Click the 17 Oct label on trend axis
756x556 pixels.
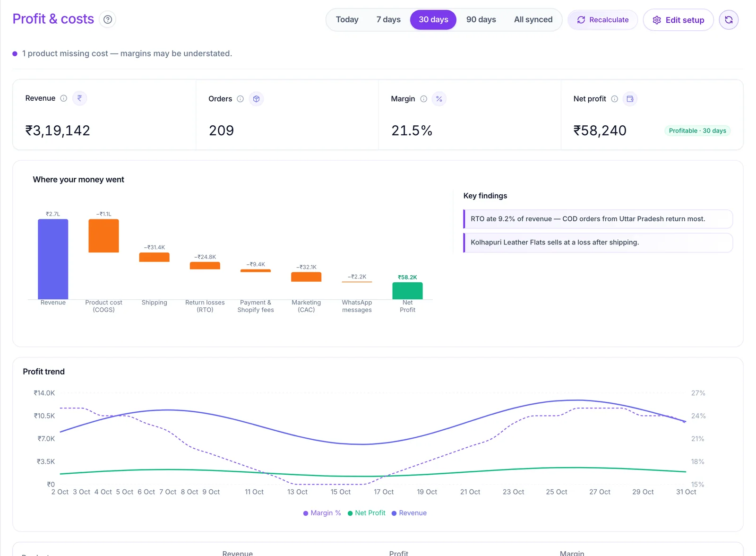(384, 492)
